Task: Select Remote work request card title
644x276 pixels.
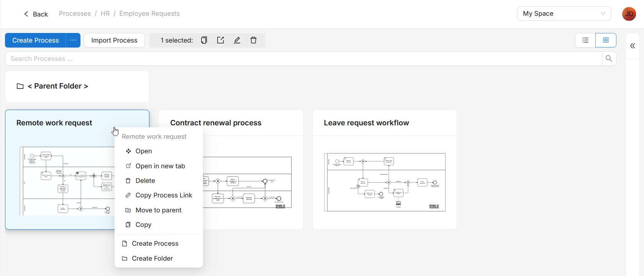Action: click(x=54, y=123)
